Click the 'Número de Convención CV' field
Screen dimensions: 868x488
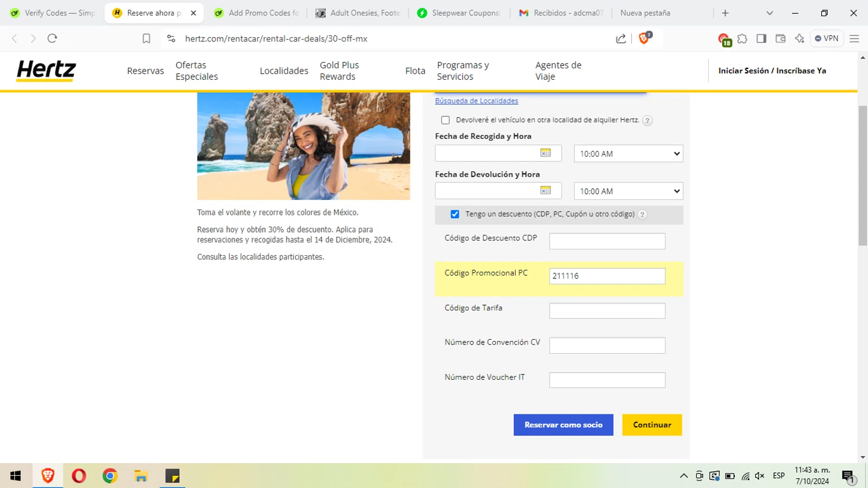[x=607, y=346]
